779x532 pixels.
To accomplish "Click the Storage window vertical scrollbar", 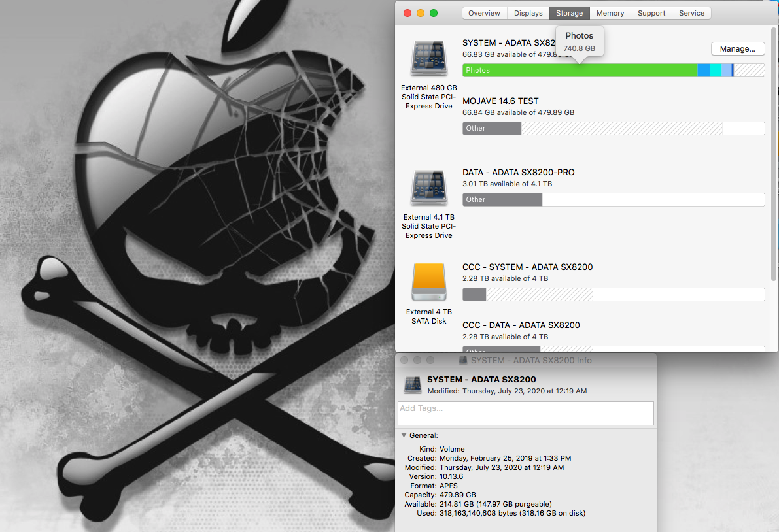I will 773,154.
